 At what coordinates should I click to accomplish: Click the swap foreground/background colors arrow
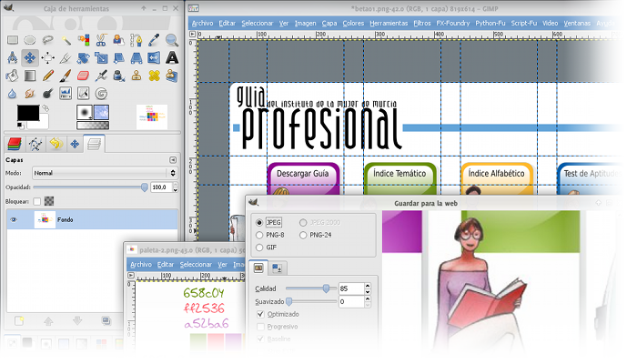pos(45,108)
